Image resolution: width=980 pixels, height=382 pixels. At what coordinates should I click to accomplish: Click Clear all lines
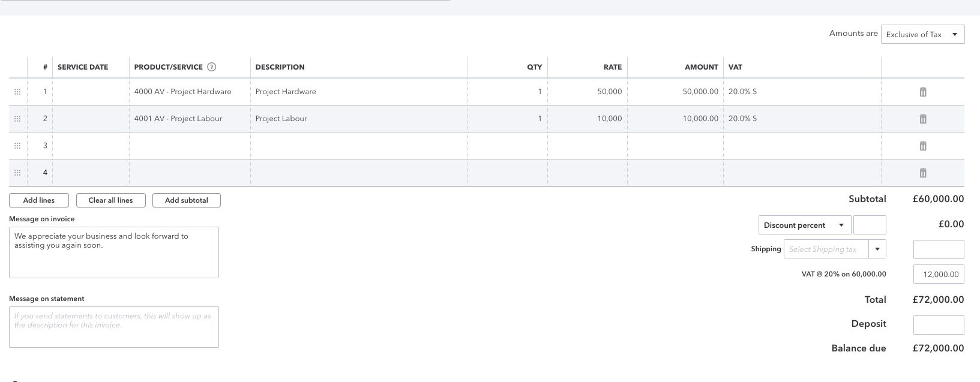point(110,200)
